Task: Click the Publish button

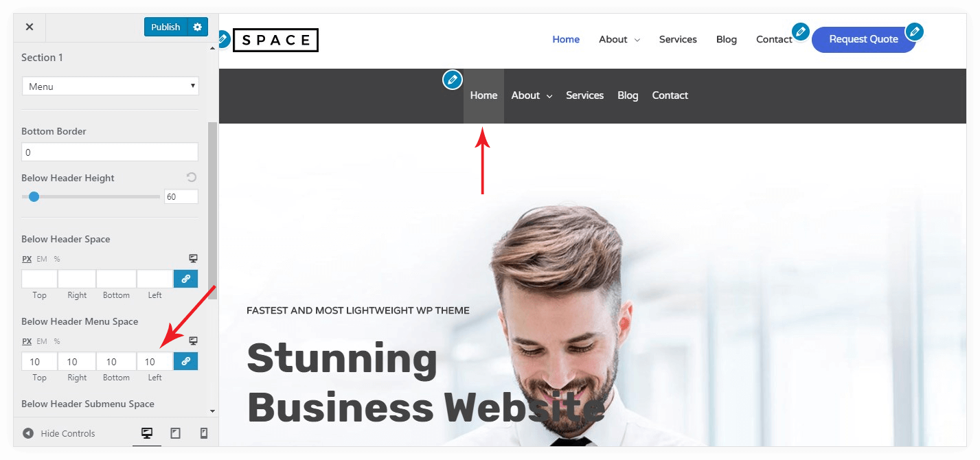Action: pos(166,27)
